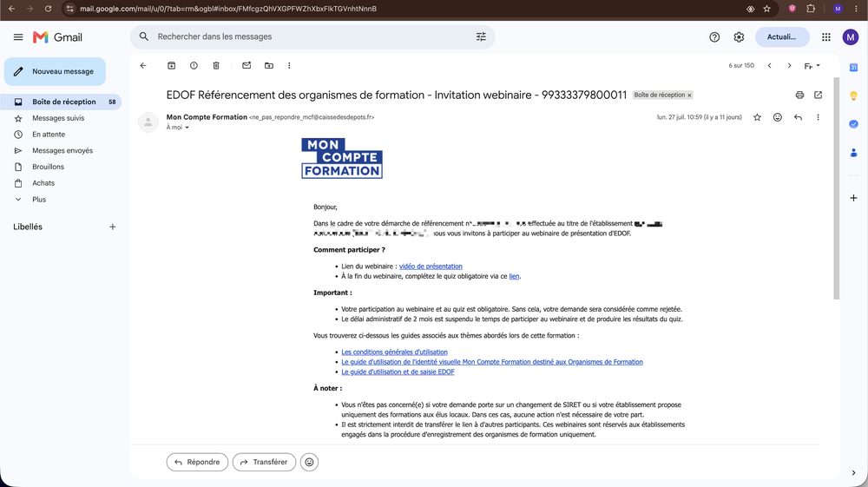
Task: Open Gmail settings gear
Action: click(739, 37)
